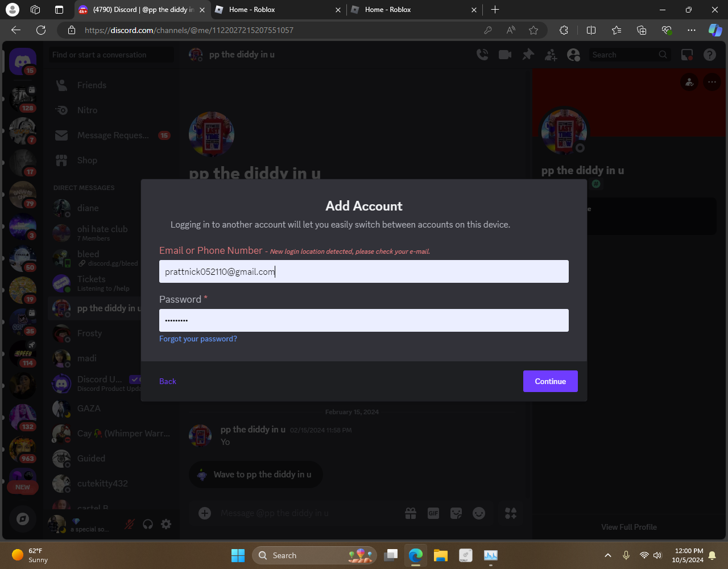728x569 pixels.
Task: Open the Copilot sidebar icon
Action: coord(715,30)
